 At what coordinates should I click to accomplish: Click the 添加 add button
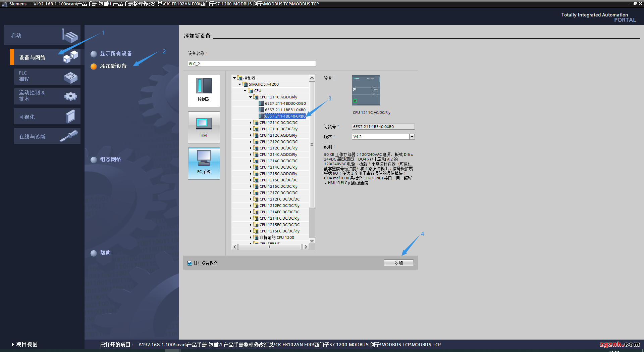(x=398, y=263)
